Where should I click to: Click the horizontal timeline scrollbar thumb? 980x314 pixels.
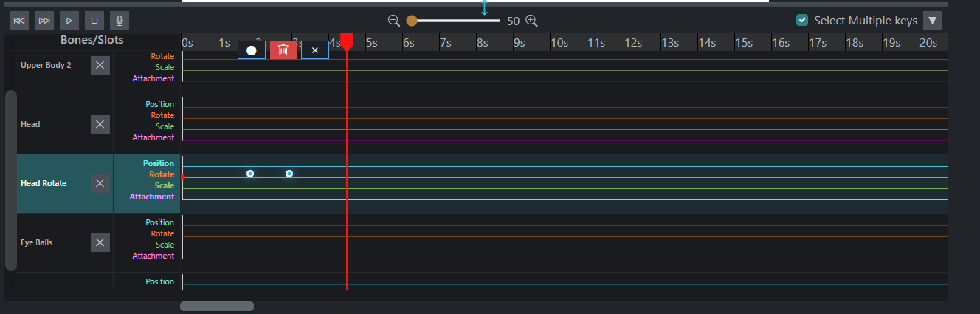[217, 306]
